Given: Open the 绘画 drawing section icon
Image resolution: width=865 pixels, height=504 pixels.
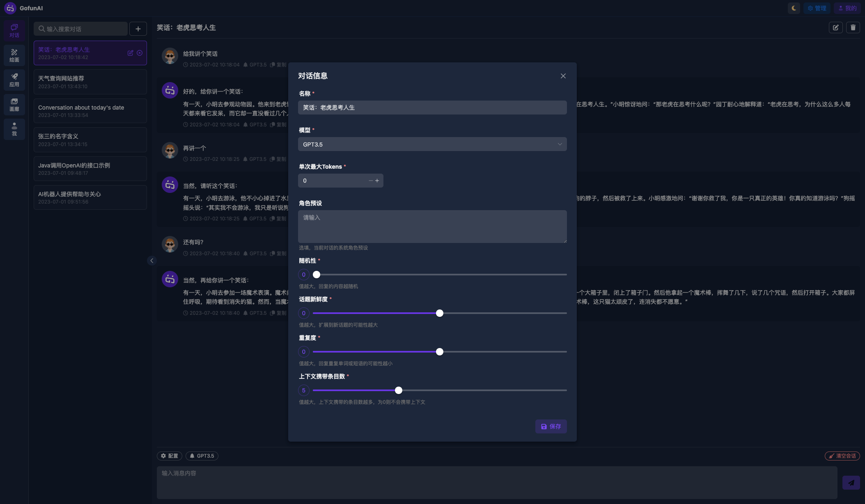Looking at the screenshot, I should [14, 55].
